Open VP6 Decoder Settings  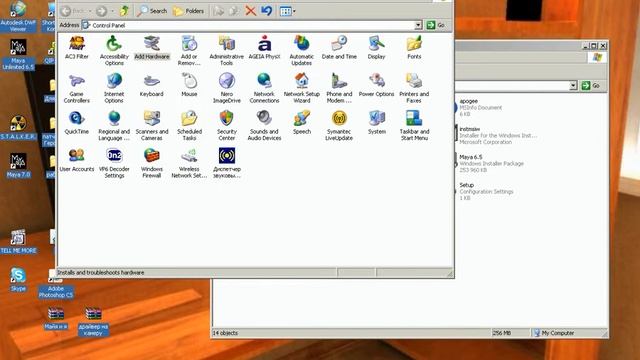click(x=114, y=163)
